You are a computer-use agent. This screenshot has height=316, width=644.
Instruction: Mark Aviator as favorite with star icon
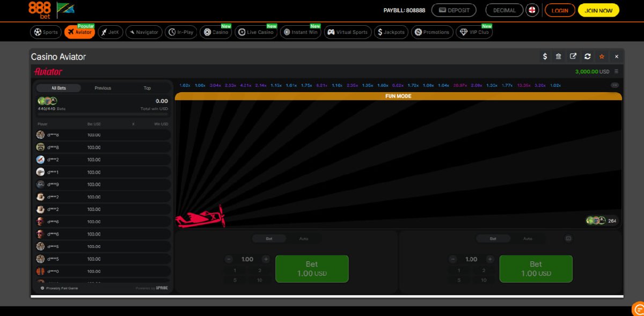[602, 56]
